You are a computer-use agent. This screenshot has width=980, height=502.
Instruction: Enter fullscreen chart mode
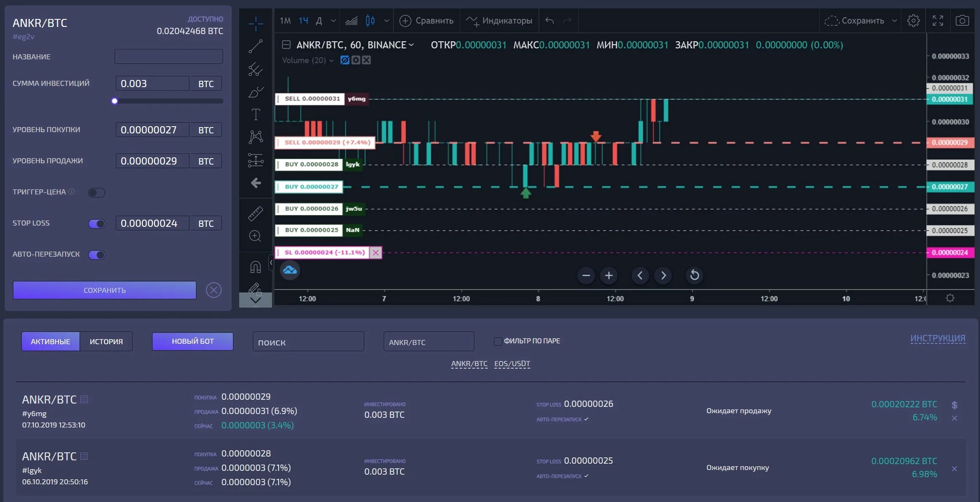click(x=938, y=21)
